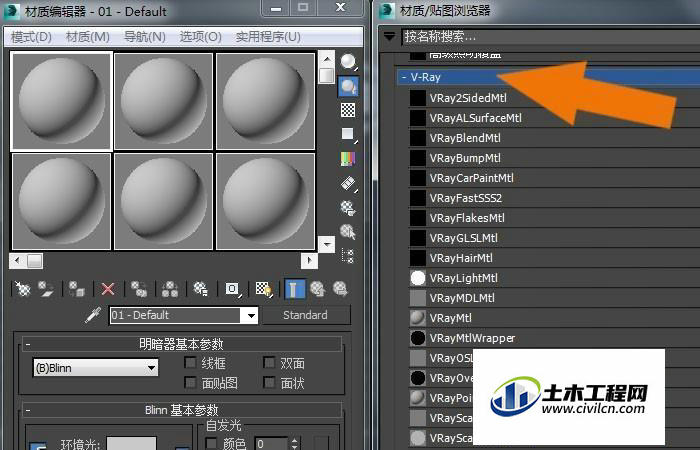Click the Material ID Channel icon

[x=233, y=289]
